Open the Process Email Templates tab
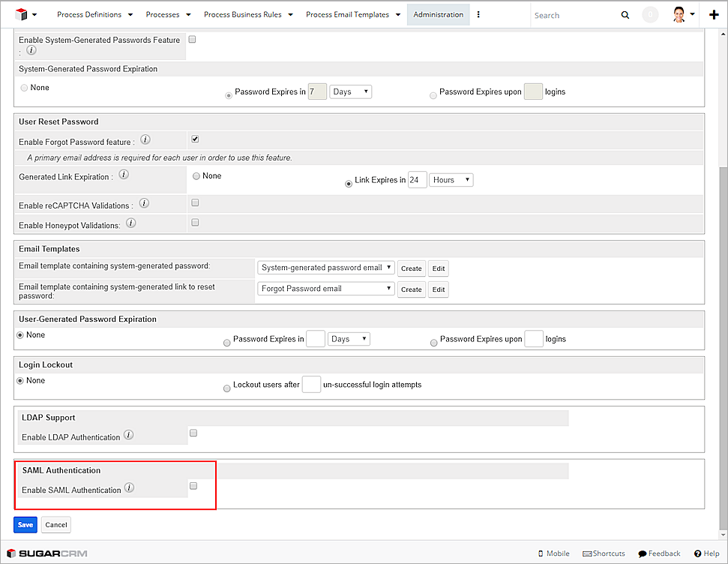 [x=347, y=14]
